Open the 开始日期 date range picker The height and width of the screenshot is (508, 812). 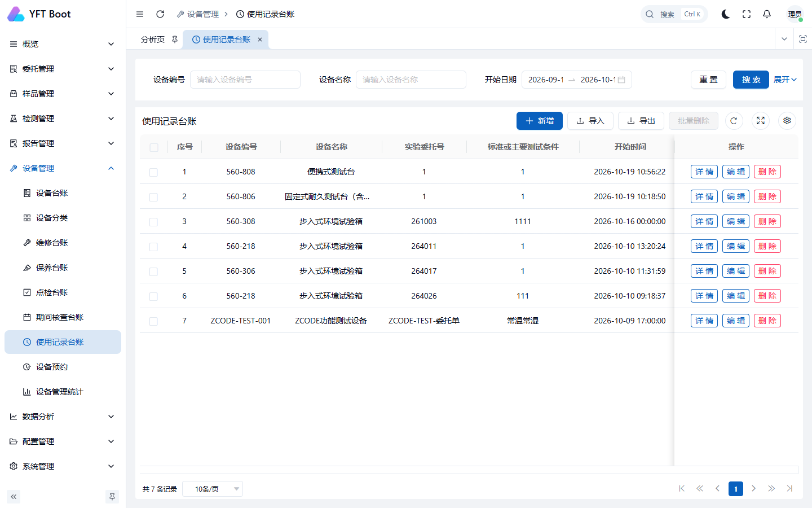click(x=577, y=80)
